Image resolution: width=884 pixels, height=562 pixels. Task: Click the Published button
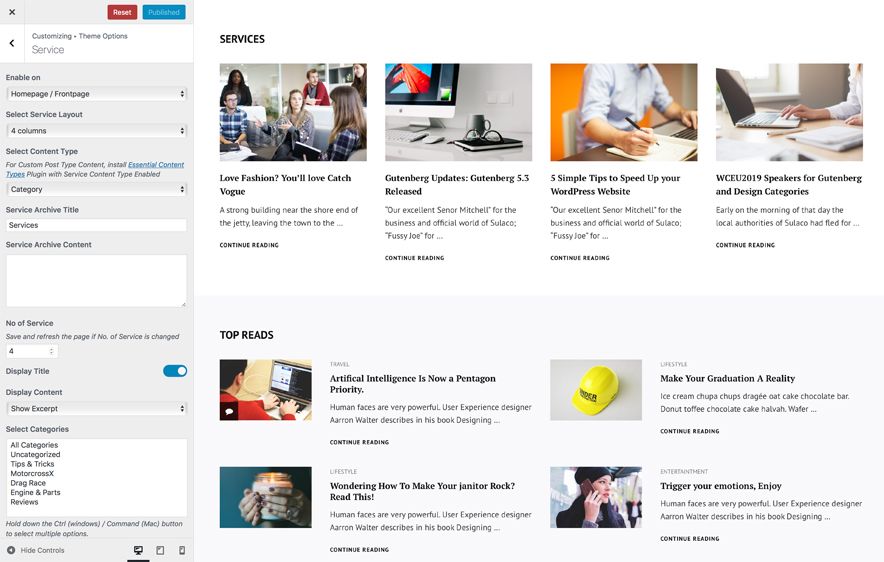coord(163,12)
